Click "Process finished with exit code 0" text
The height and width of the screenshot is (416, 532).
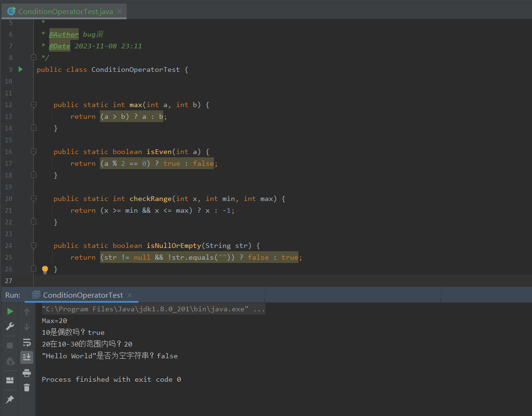(x=111, y=379)
